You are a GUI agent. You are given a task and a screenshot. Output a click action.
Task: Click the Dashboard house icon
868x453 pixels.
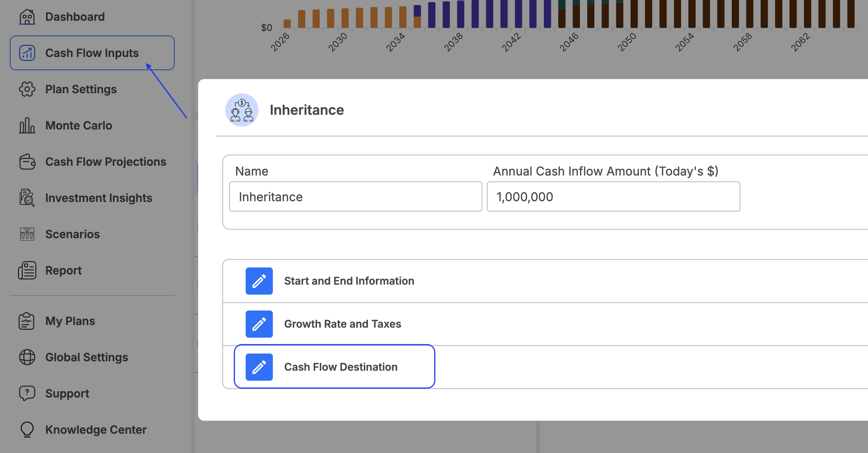point(27,17)
